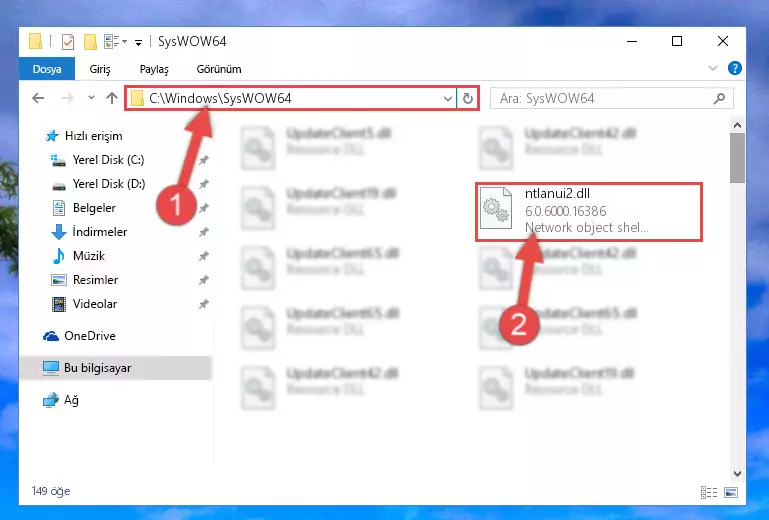
Task: Switch to the Görünüm ribbon tab
Action: (219, 69)
